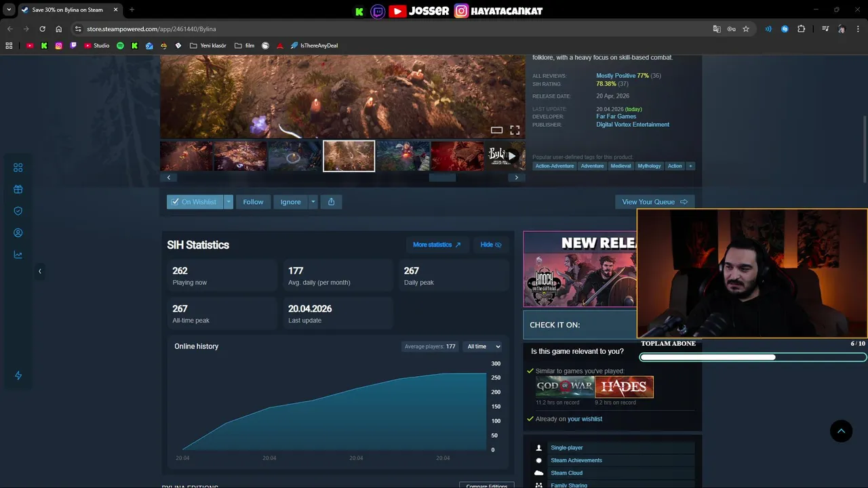Image resolution: width=868 pixels, height=488 pixels.
Task: Collapse SIH sidebar with chevron arrow
Action: 39,271
